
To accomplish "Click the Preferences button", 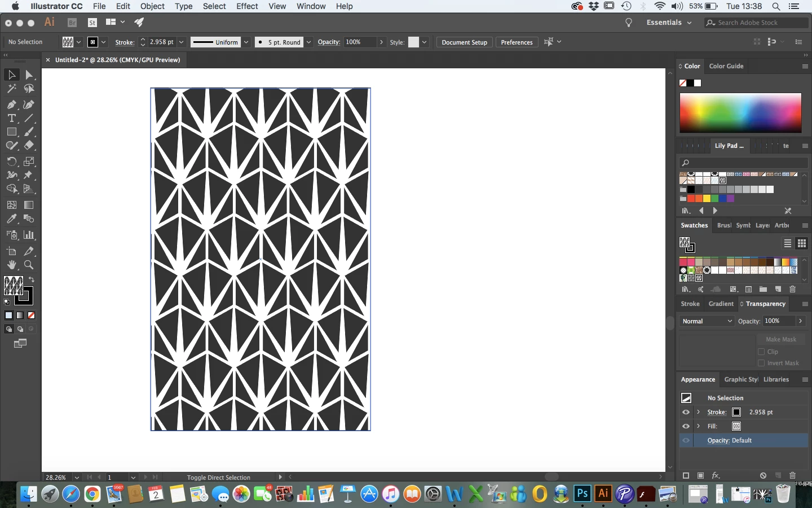I will [517, 42].
